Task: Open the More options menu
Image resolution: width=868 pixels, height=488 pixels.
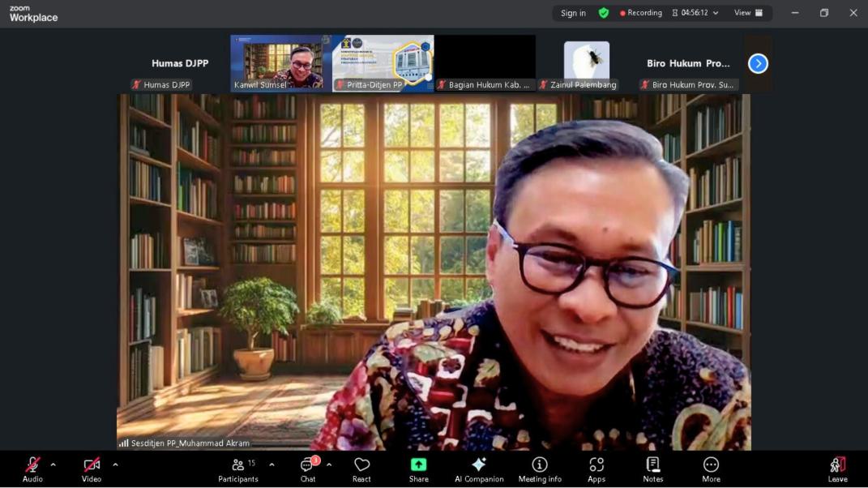Action: [711, 469]
